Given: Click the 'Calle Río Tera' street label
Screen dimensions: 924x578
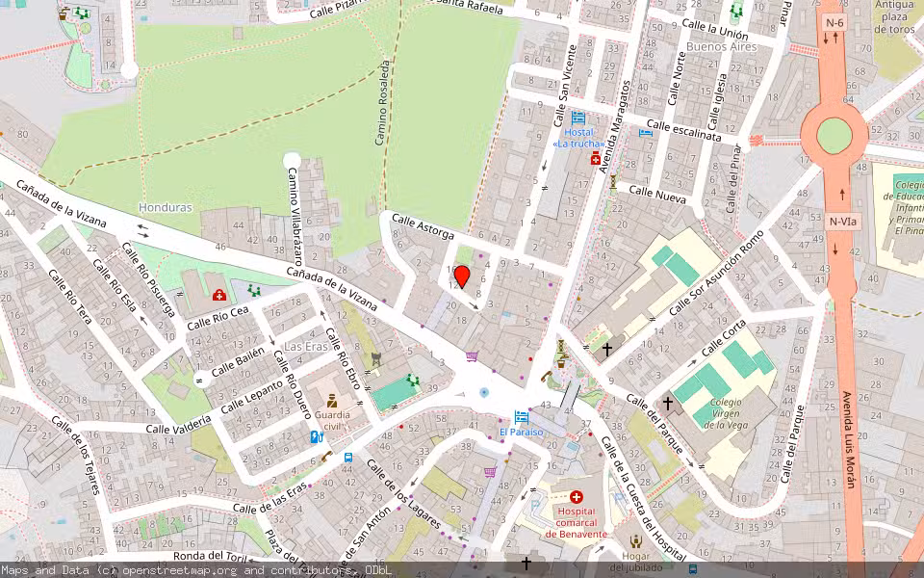Looking at the screenshot, I should pyautogui.click(x=70, y=297).
